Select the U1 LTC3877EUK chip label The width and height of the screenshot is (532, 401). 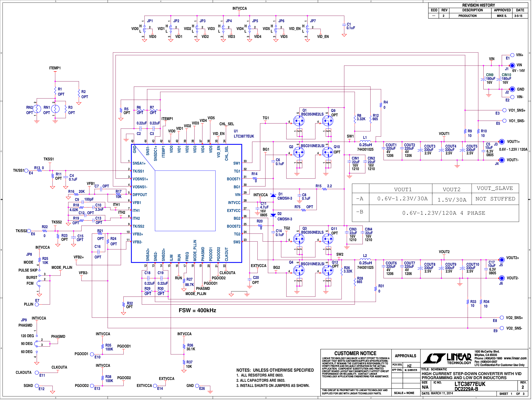click(244, 134)
